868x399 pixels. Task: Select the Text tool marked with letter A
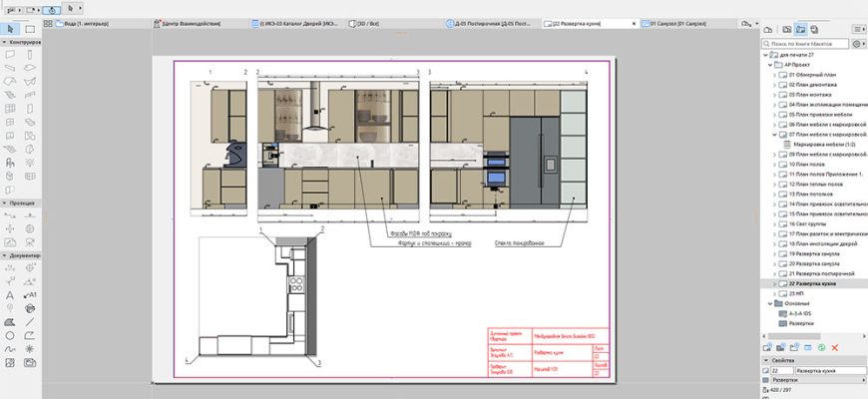9,296
